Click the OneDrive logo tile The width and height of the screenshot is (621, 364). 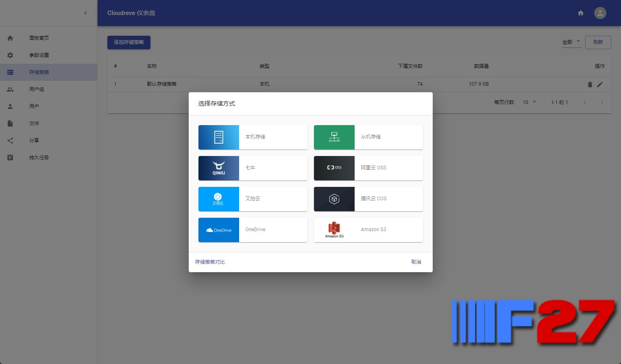[219, 230]
